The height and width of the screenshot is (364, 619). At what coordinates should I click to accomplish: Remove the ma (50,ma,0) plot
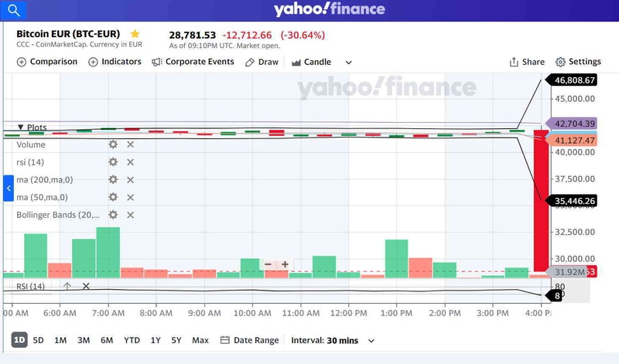130,197
